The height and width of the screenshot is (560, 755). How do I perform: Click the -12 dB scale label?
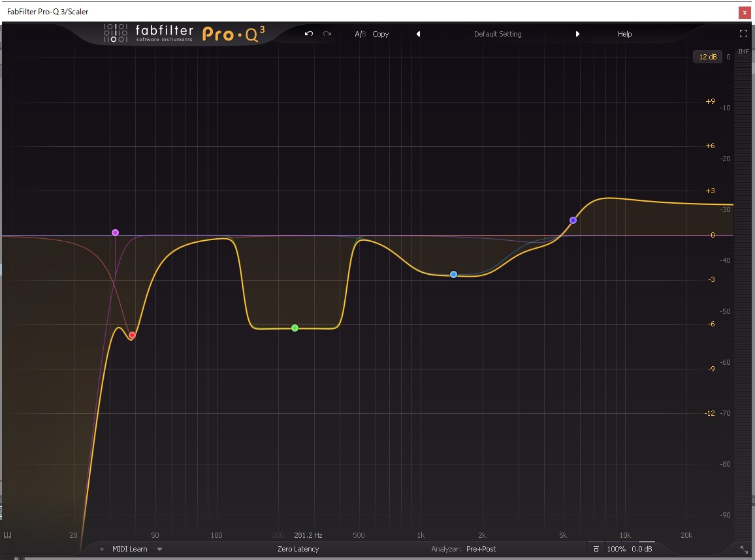pyautogui.click(x=710, y=413)
